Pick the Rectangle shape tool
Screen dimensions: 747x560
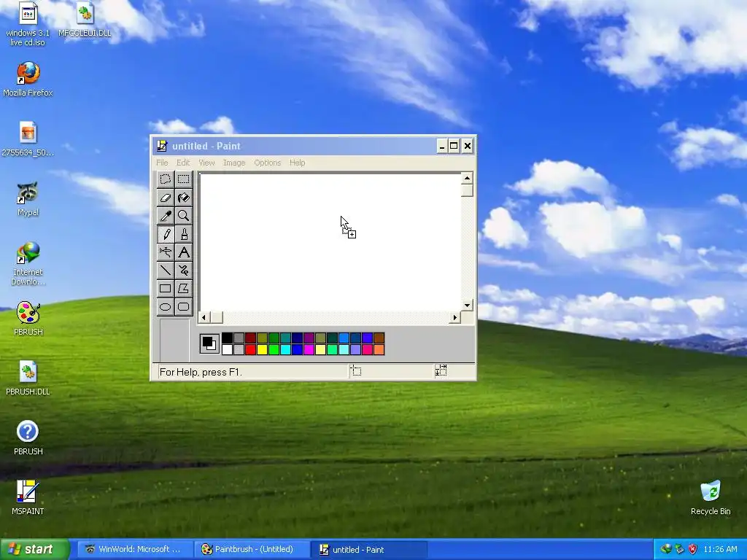coord(166,288)
